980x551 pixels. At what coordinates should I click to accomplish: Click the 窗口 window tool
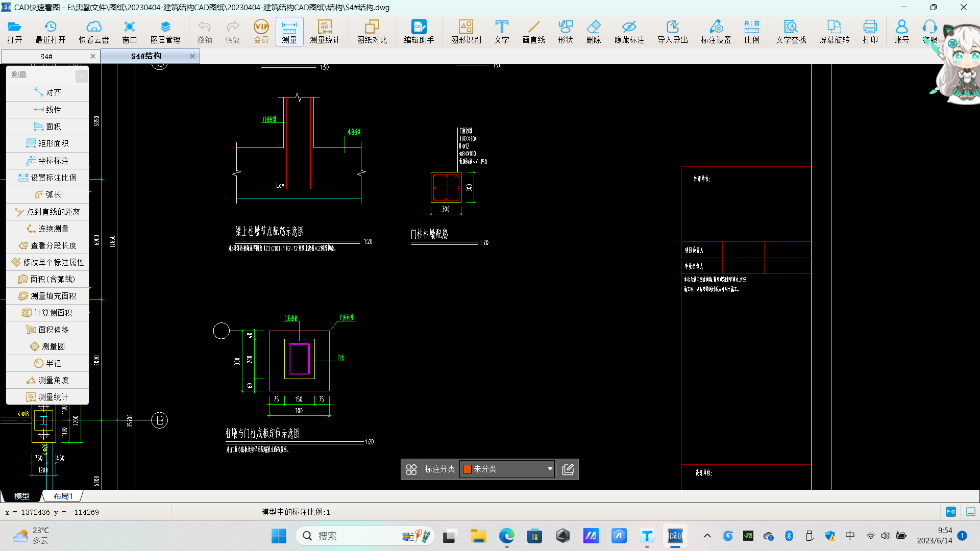point(130,32)
